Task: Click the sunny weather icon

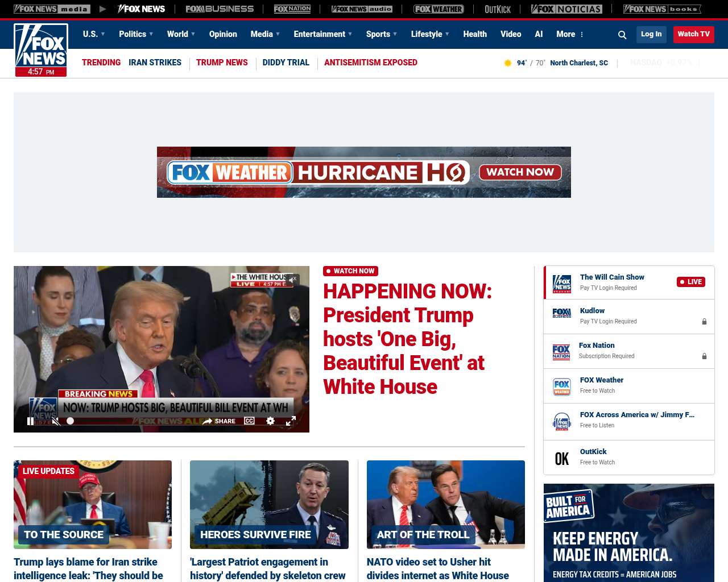Action: pos(508,63)
